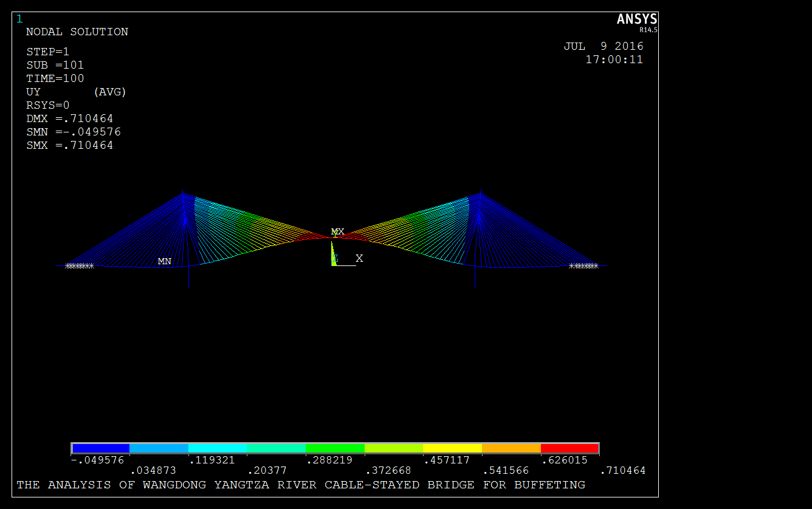Click the time '17:00:11'
Viewport: 812px width, 509px height.
click(614, 60)
